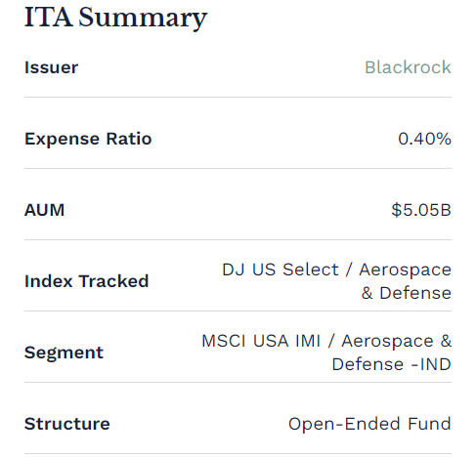Select the DJ US Select index text
The image size is (476, 457).
click(x=281, y=270)
